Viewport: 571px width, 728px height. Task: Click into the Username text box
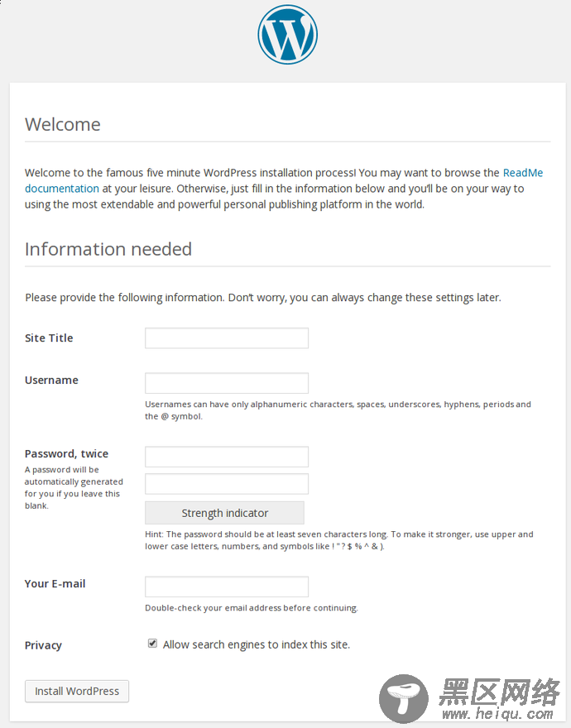(227, 383)
